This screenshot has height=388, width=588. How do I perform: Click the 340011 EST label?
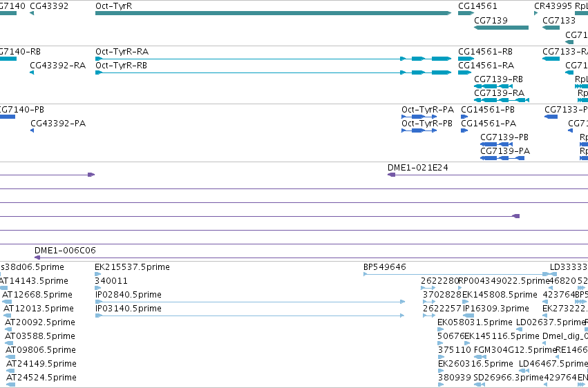(111, 281)
